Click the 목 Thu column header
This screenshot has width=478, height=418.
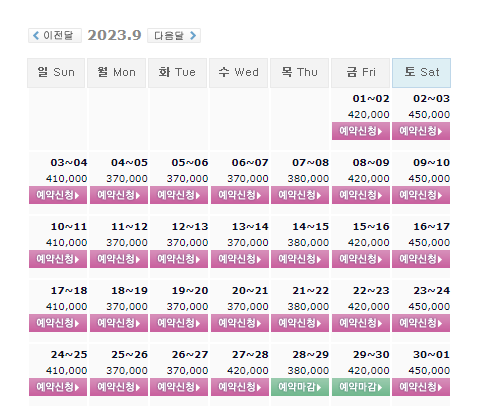(299, 73)
